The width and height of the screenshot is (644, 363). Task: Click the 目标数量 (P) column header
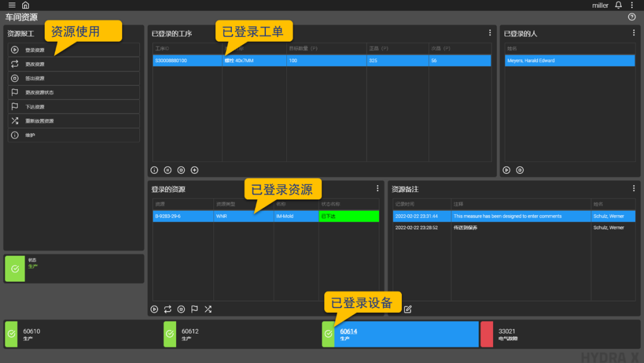tap(327, 48)
